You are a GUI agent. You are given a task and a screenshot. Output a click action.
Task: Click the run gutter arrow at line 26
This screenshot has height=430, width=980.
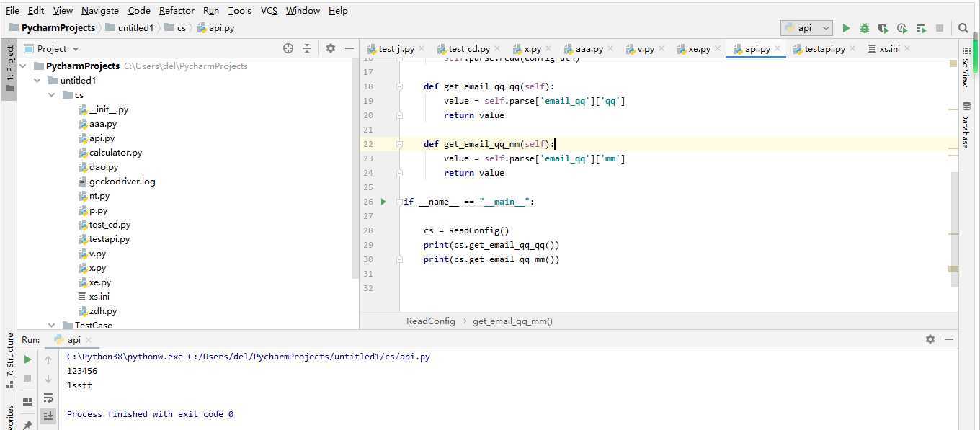point(383,202)
